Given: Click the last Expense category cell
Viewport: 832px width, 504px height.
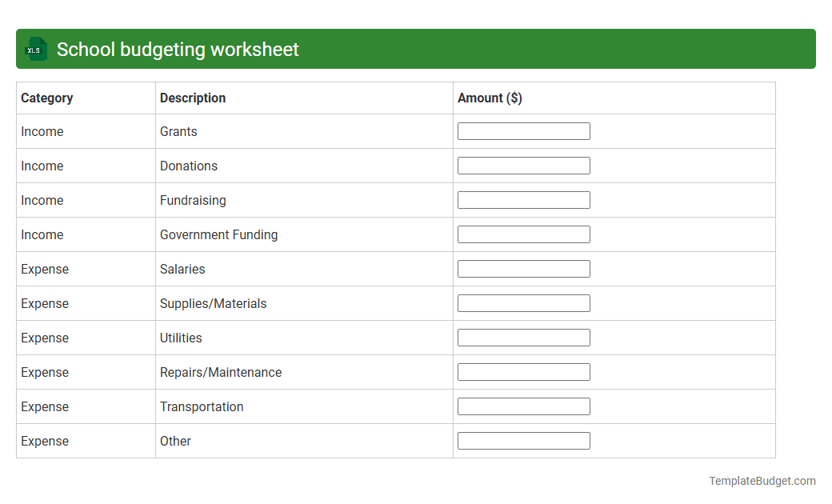Looking at the screenshot, I should (x=45, y=441).
